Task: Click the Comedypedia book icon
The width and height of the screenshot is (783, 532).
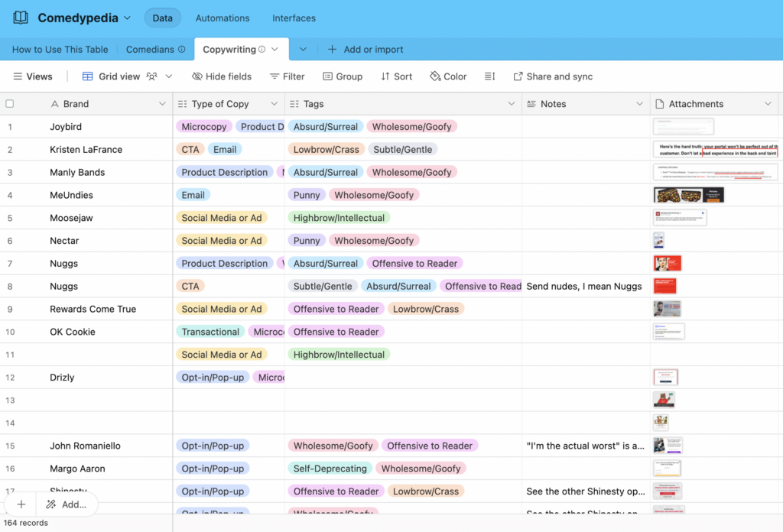Action: click(21, 18)
